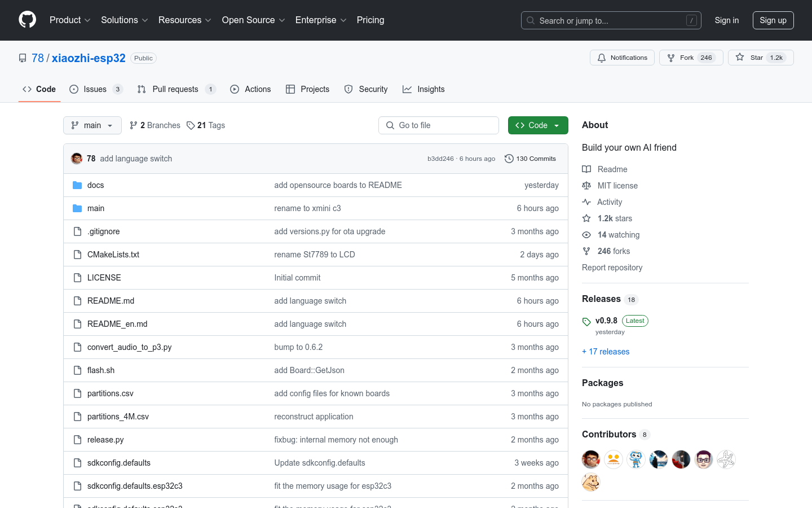Expand the Enterprise menu
Image resolution: width=812 pixels, height=508 pixels.
pyautogui.click(x=321, y=20)
